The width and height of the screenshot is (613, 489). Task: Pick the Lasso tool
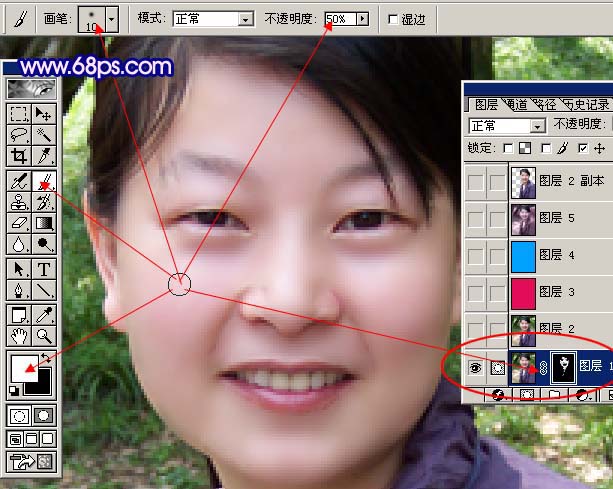[x=19, y=134]
